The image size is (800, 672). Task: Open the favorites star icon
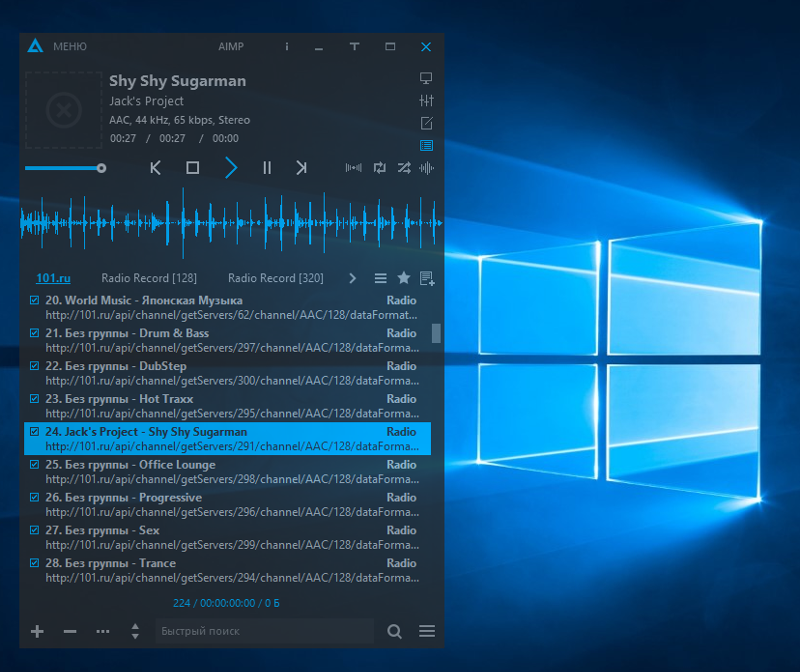click(x=404, y=278)
